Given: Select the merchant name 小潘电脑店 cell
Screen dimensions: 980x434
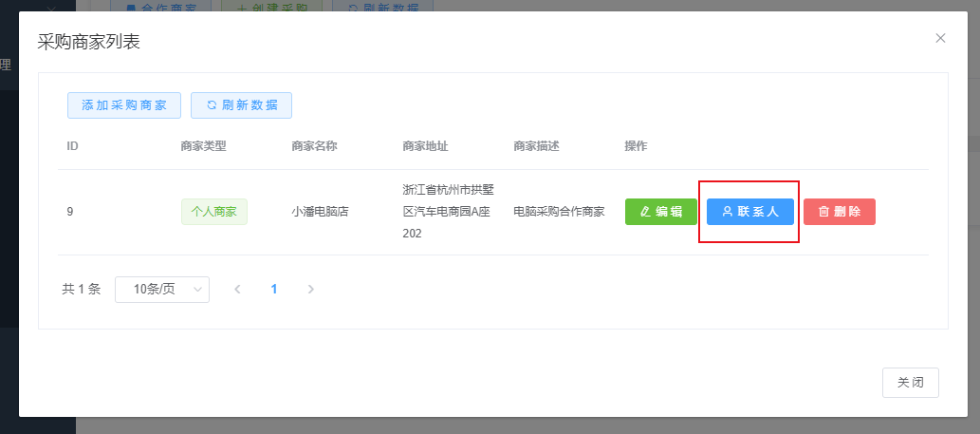Looking at the screenshot, I should pyautogui.click(x=320, y=212).
